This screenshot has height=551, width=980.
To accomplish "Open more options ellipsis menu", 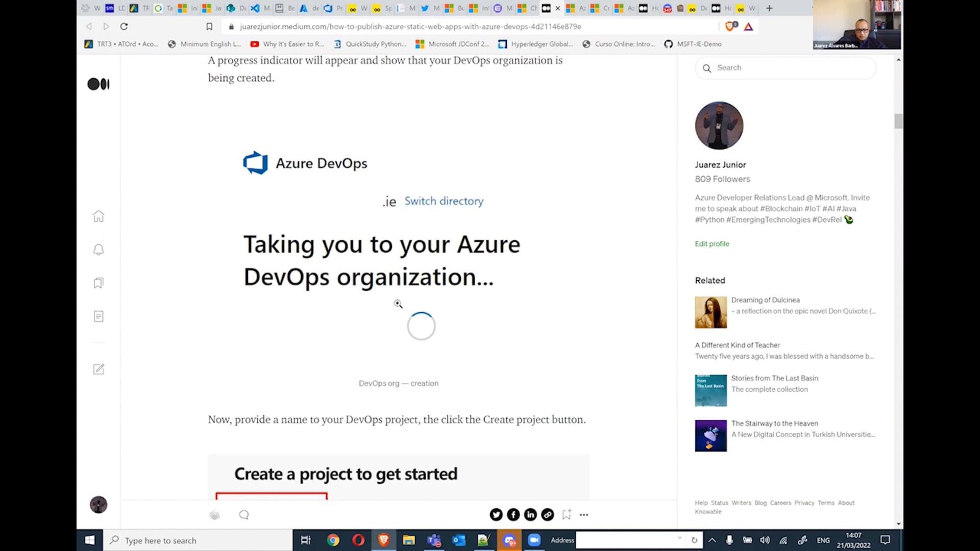I will [x=584, y=515].
